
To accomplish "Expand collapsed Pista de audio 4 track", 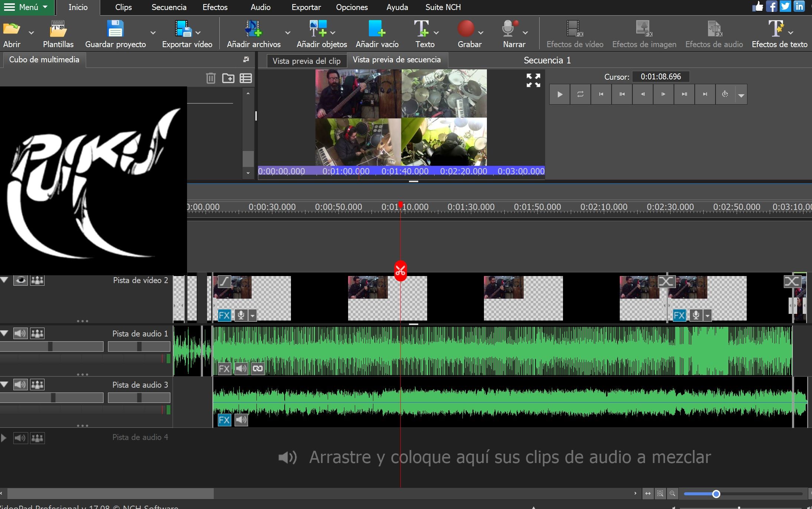I will (4, 438).
